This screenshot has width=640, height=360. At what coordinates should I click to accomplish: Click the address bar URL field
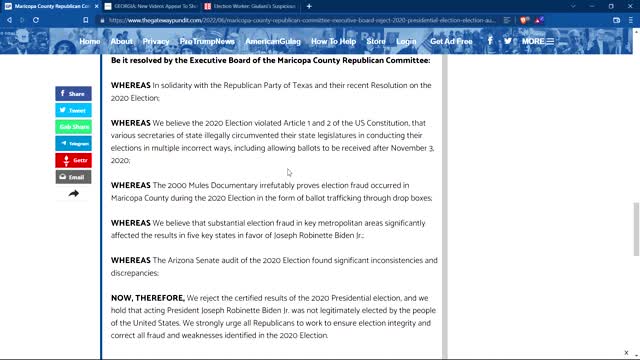302,20
